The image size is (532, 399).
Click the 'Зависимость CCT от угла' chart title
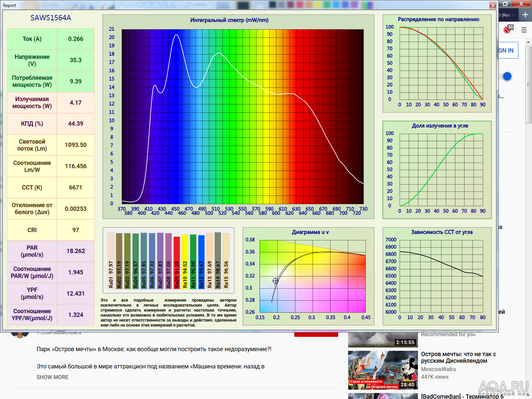(442, 232)
